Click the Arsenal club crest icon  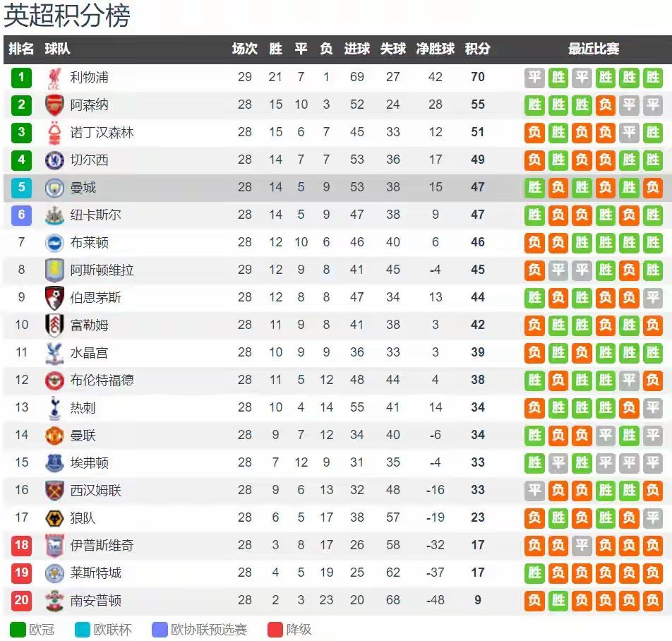54,105
